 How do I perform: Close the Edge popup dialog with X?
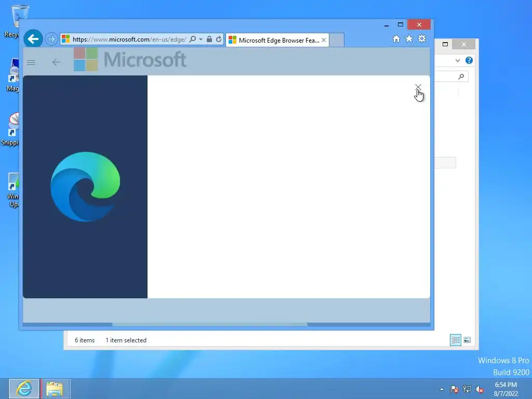418,87
